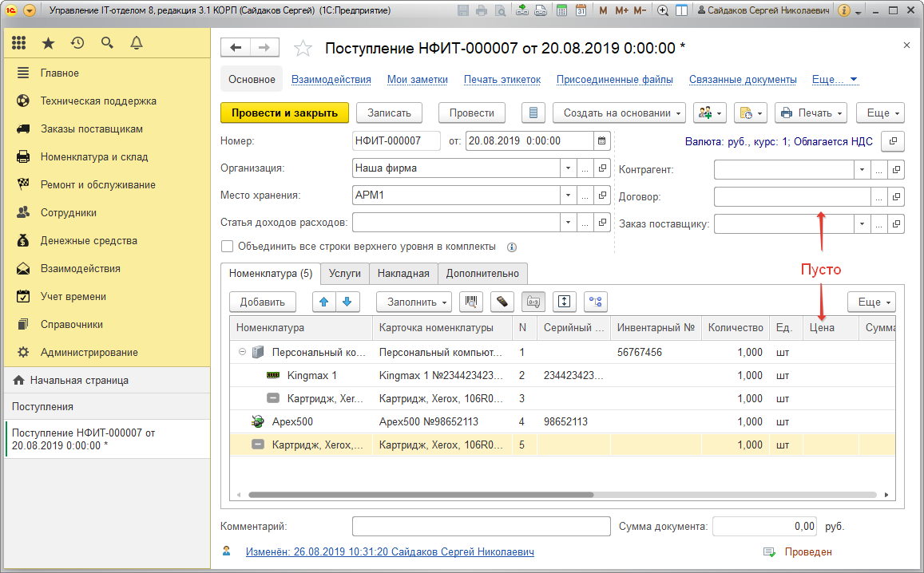Open the Справочники section
This screenshot has height=573, width=924.
click(x=72, y=324)
